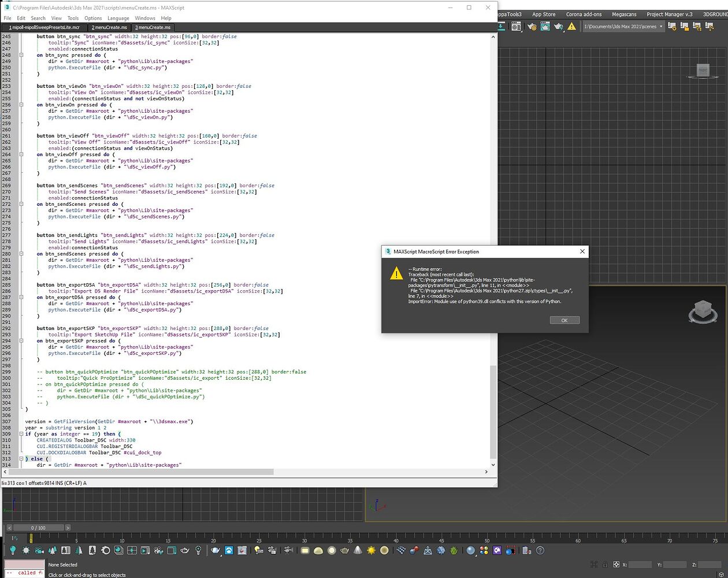Click the question mark help icon
The image size is (728, 578).
[540, 550]
